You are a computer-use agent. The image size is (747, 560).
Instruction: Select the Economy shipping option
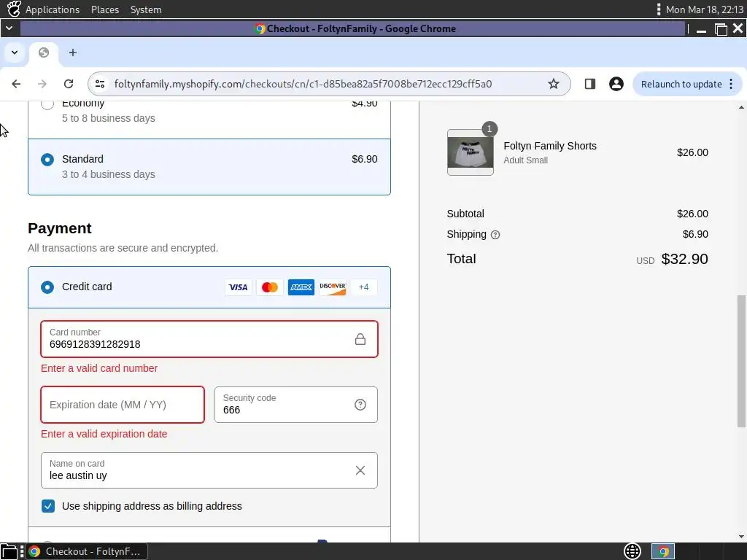(x=47, y=104)
